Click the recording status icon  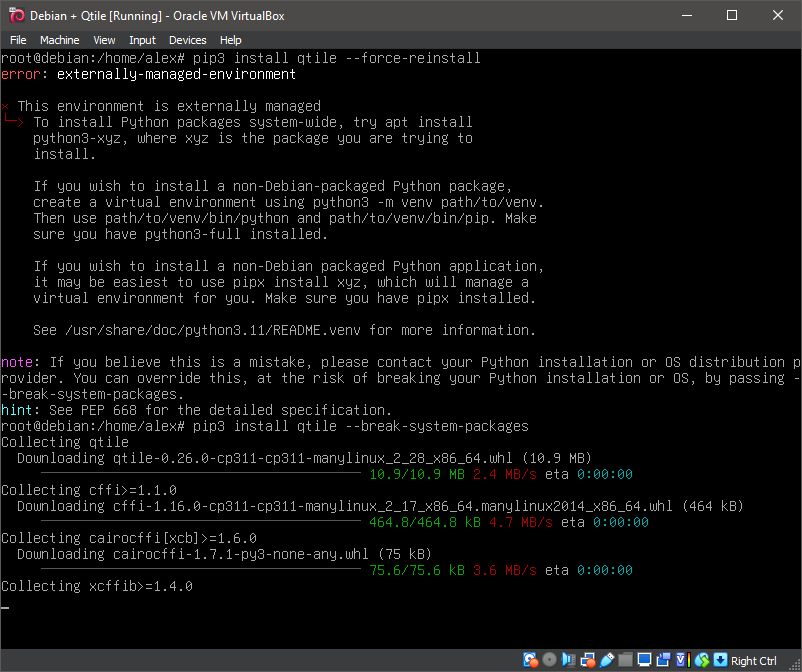pyautogui.click(x=662, y=660)
